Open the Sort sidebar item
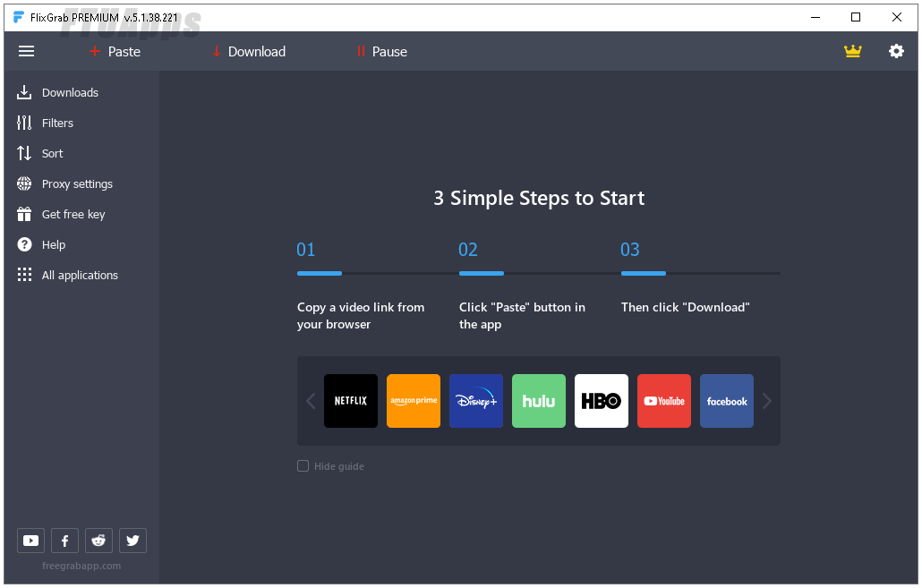 click(x=40, y=153)
